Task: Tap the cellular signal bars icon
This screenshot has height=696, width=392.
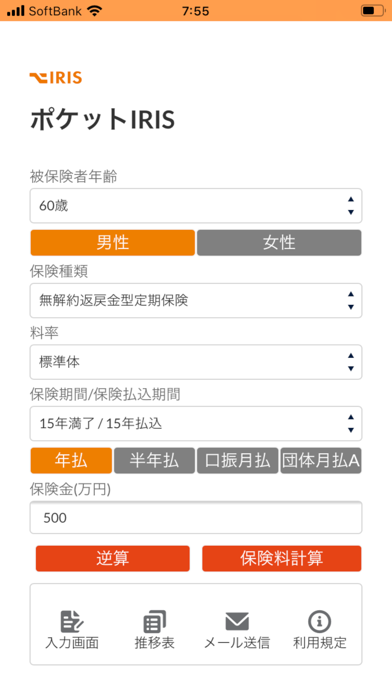Action: click(16, 11)
